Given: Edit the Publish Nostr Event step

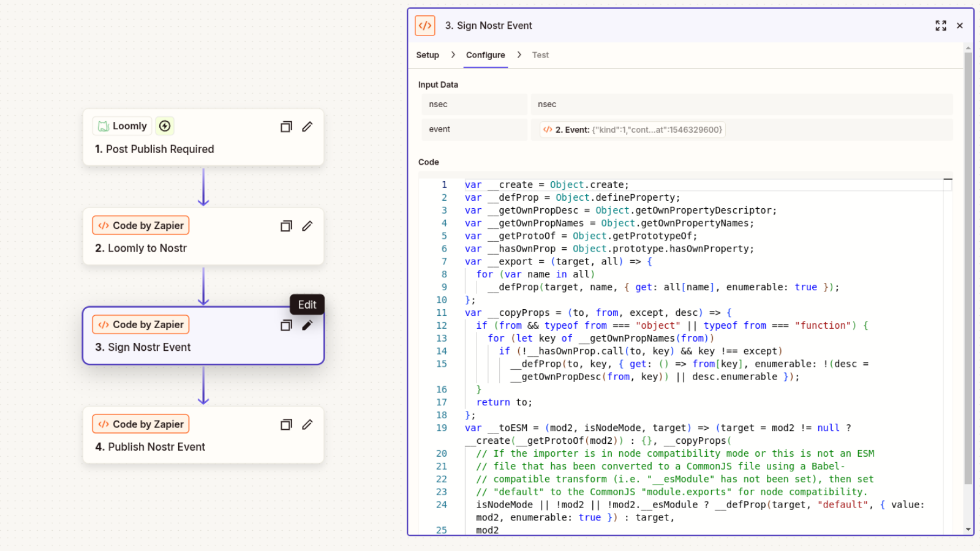Looking at the screenshot, I should click(307, 425).
